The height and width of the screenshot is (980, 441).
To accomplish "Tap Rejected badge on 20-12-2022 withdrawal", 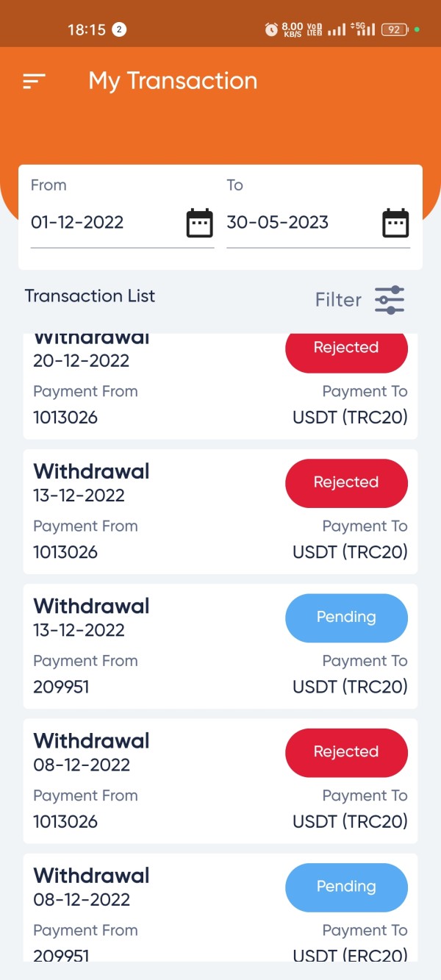I will point(346,348).
